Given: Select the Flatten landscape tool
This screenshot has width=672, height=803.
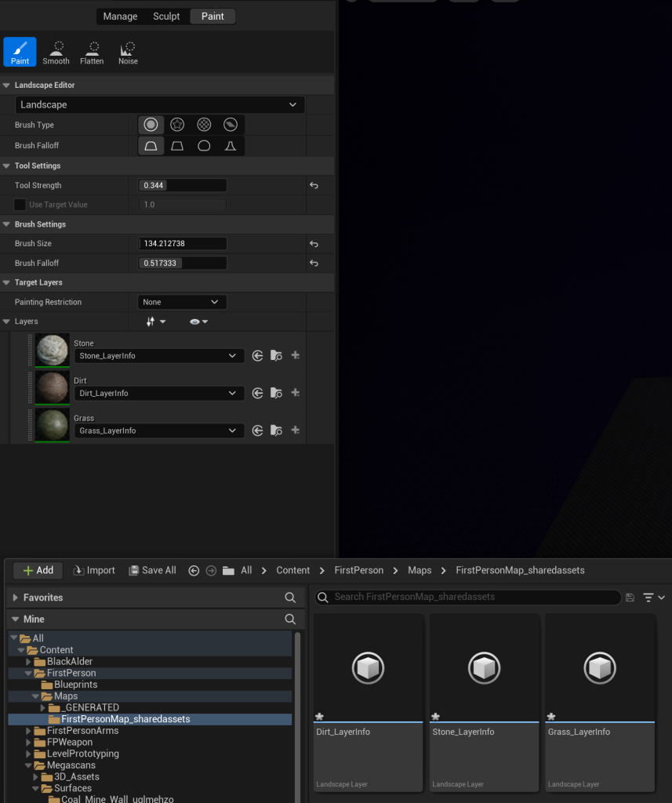Looking at the screenshot, I should [x=92, y=52].
